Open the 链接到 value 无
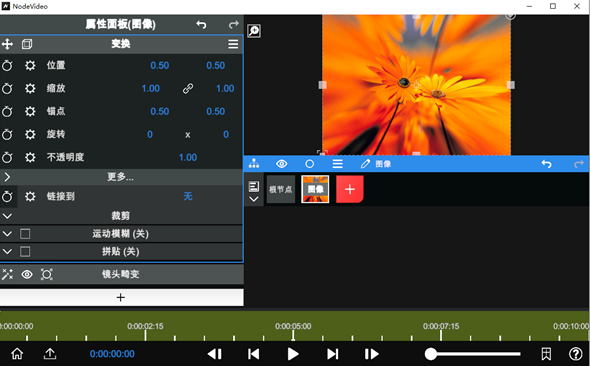Image resolution: width=590 pixels, height=366 pixels. point(188,196)
